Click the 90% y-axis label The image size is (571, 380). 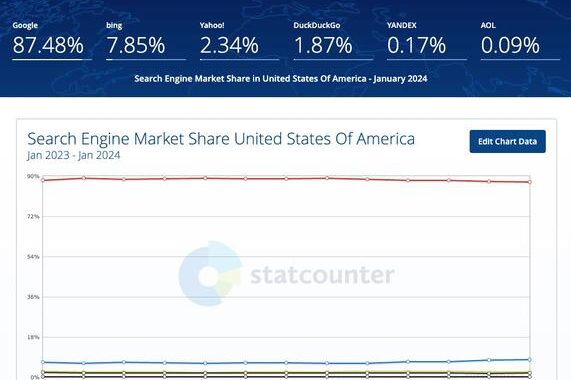pyautogui.click(x=33, y=176)
